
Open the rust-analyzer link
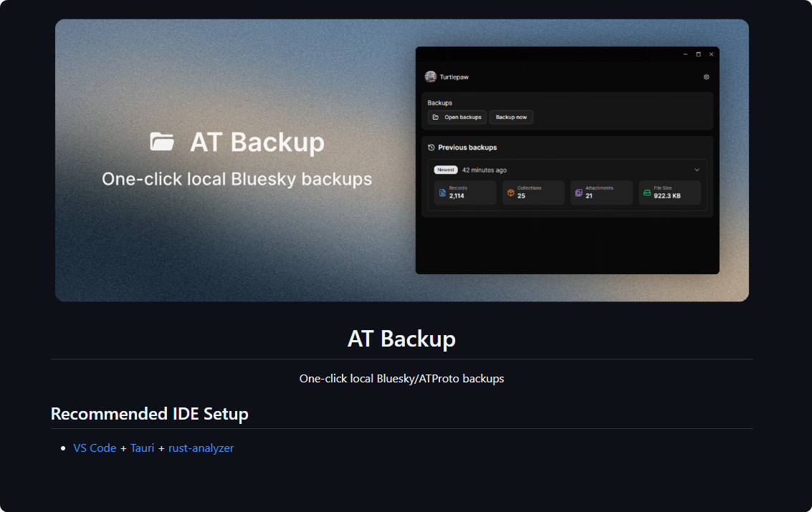[201, 448]
